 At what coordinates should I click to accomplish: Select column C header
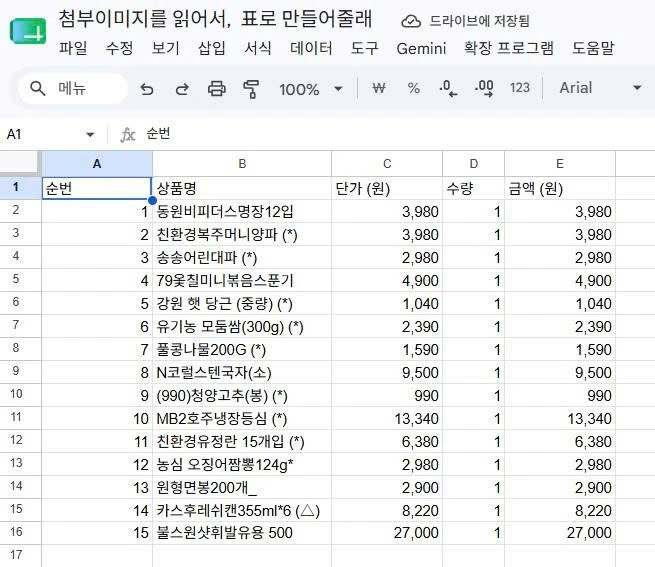387,163
